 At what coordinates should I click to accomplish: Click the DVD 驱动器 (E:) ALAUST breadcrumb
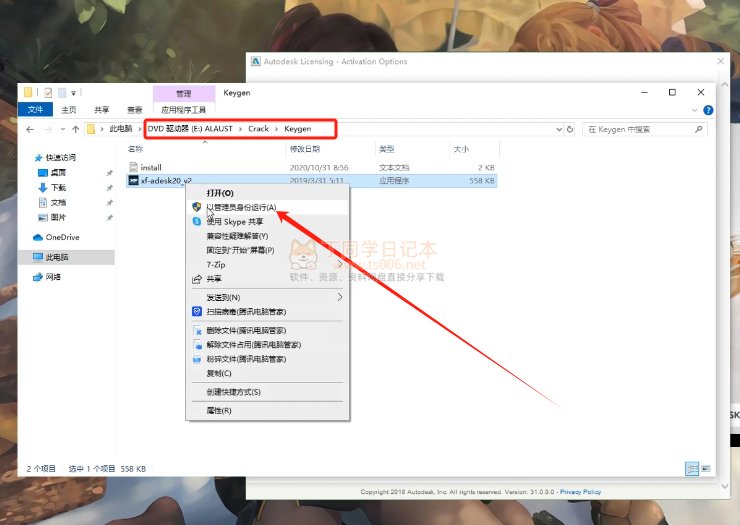point(190,128)
